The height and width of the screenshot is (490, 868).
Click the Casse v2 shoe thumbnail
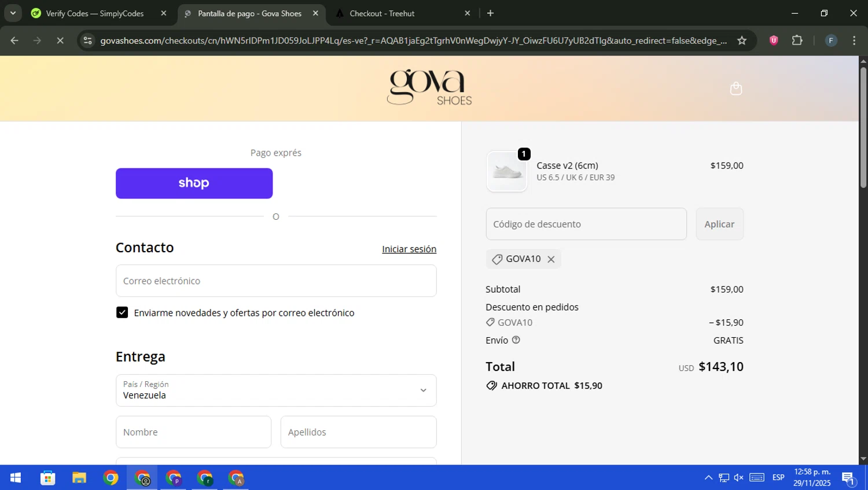coord(507,171)
